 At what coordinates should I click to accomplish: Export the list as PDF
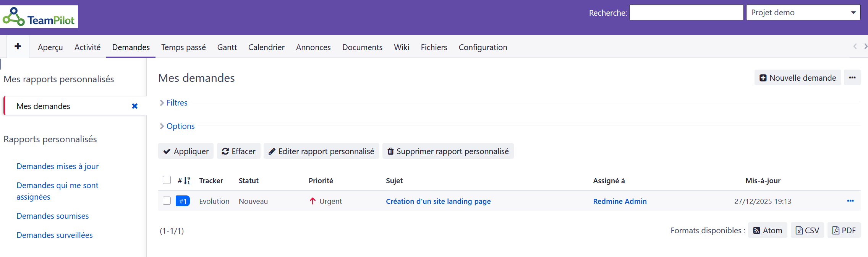point(844,230)
